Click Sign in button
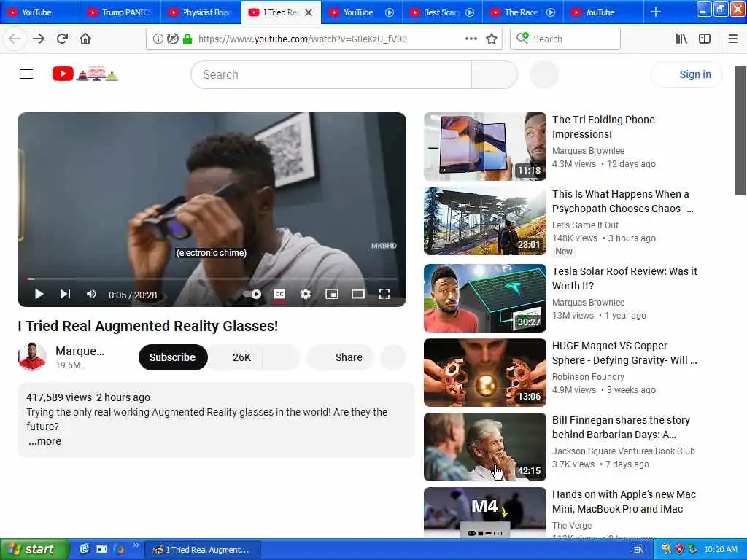Image resolution: width=747 pixels, height=560 pixels. [x=686, y=74]
